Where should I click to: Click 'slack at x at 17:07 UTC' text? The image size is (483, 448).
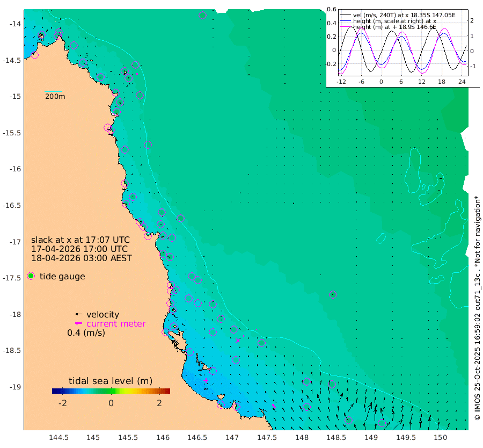pos(80,240)
